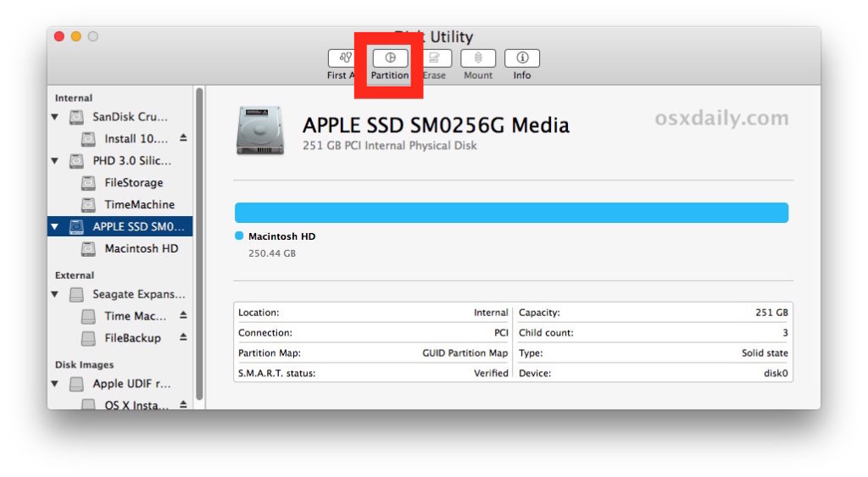Collapse the PHD 3.0 Silic... disk tree
The image size is (868, 477).
55,161
